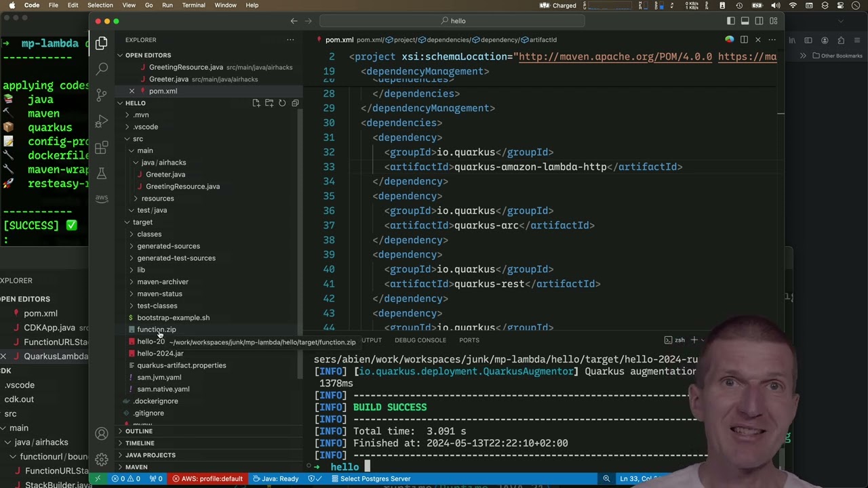Image resolution: width=868 pixels, height=488 pixels.
Task: Expand the .vscode folder in HELLO tree
Action: pyautogui.click(x=146, y=127)
